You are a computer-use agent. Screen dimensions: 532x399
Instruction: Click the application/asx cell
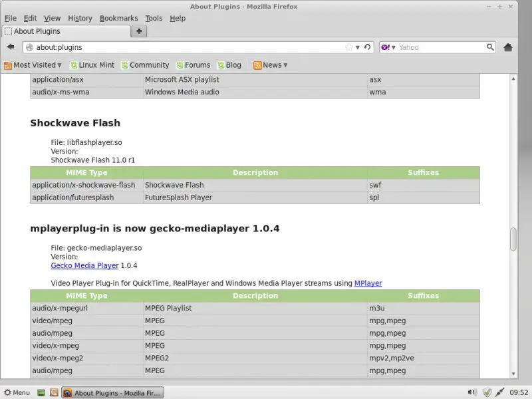pos(86,79)
